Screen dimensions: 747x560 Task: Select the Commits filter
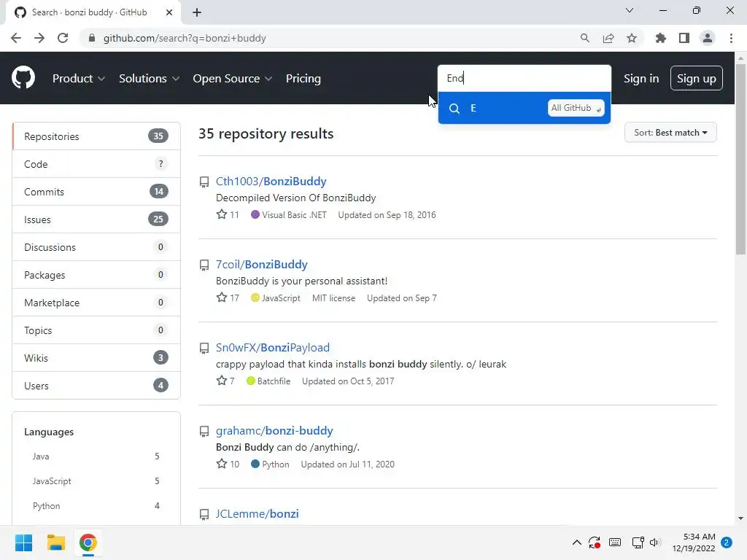point(96,192)
